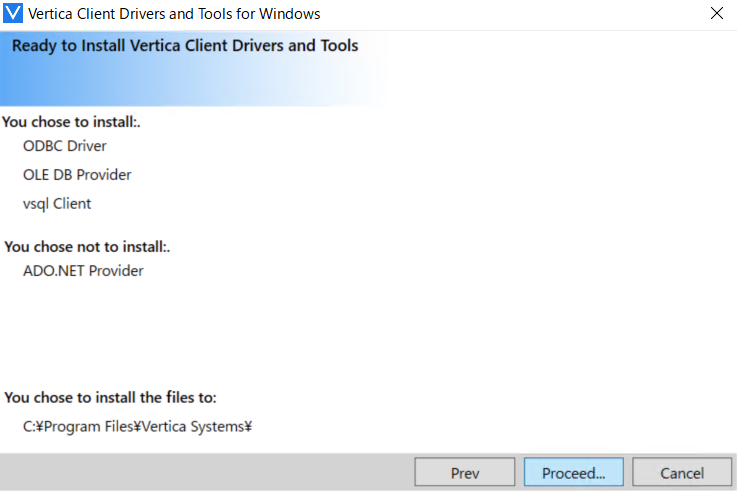
Task: Cancel the installation
Action: tap(682, 473)
